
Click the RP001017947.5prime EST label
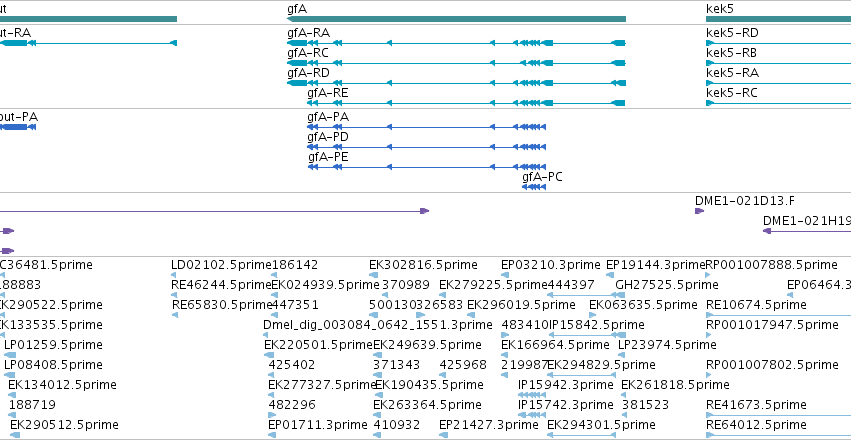coord(772,325)
